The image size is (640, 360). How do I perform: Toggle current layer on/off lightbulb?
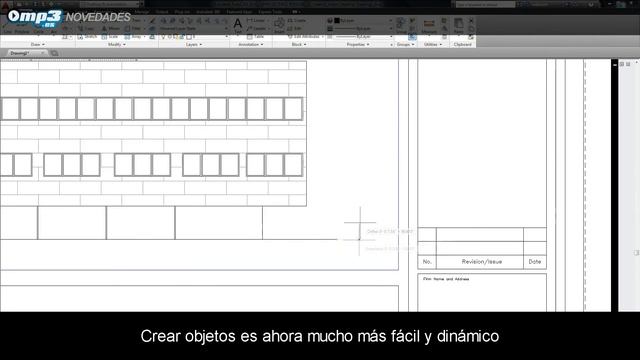[x=163, y=37]
